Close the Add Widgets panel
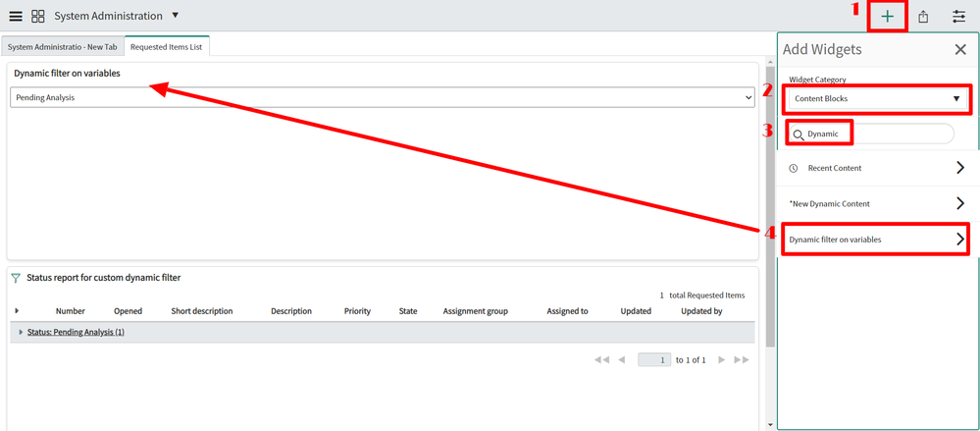 [x=960, y=49]
